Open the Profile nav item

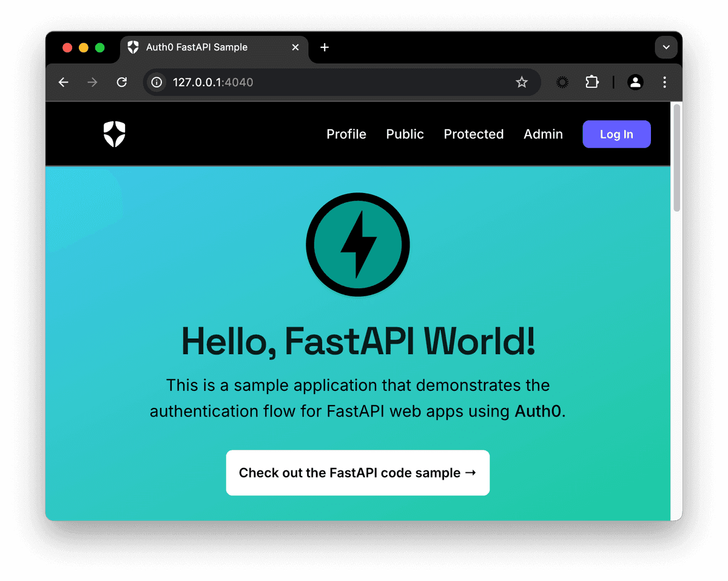tap(346, 134)
